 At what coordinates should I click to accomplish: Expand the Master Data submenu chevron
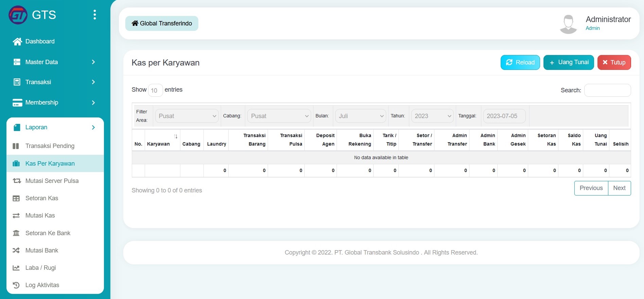tap(93, 62)
